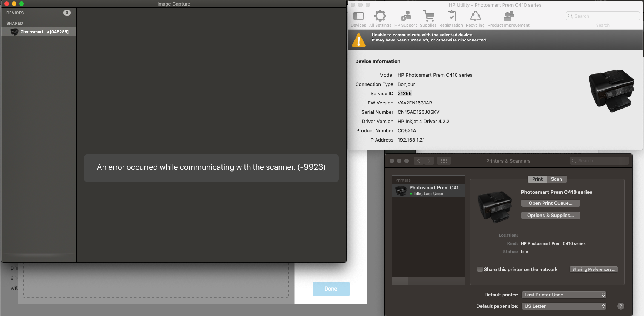Image resolution: width=644 pixels, height=316 pixels.
Task: Remove the printer with the minus button
Action: (x=404, y=281)
